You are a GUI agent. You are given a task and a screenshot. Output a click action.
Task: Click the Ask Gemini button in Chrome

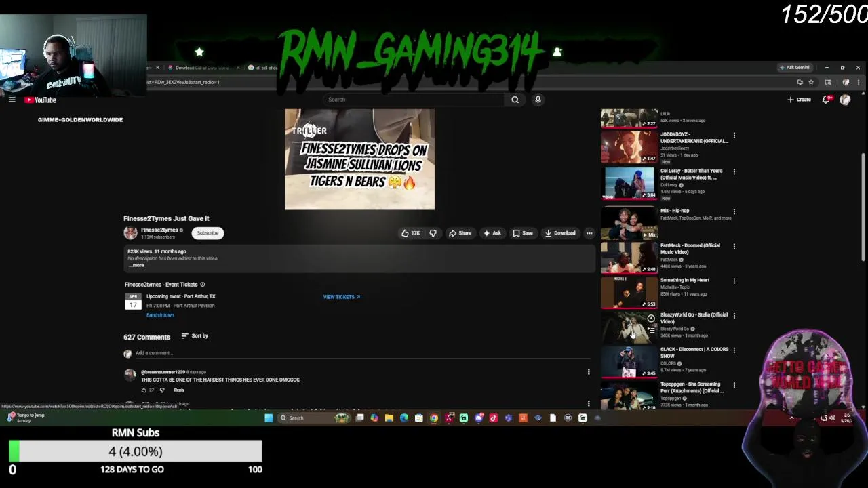point(794,68)
